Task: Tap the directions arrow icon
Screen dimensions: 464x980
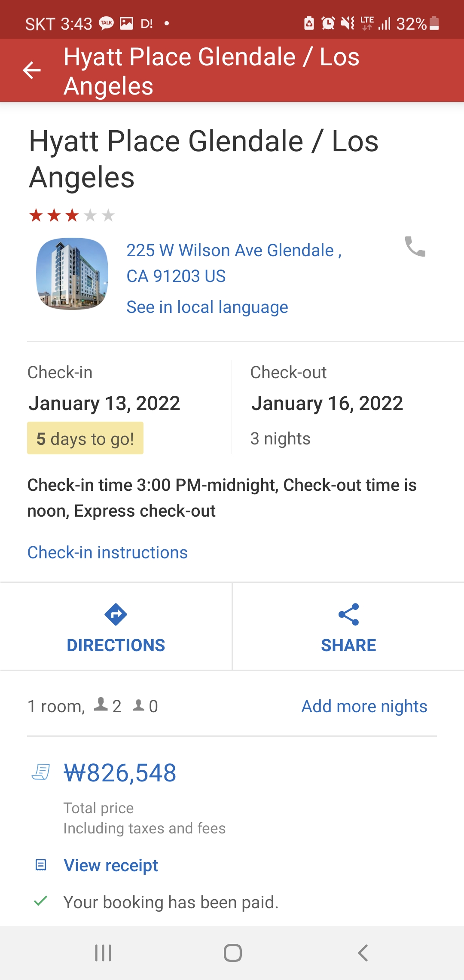Action: click(x=116, y=614)
